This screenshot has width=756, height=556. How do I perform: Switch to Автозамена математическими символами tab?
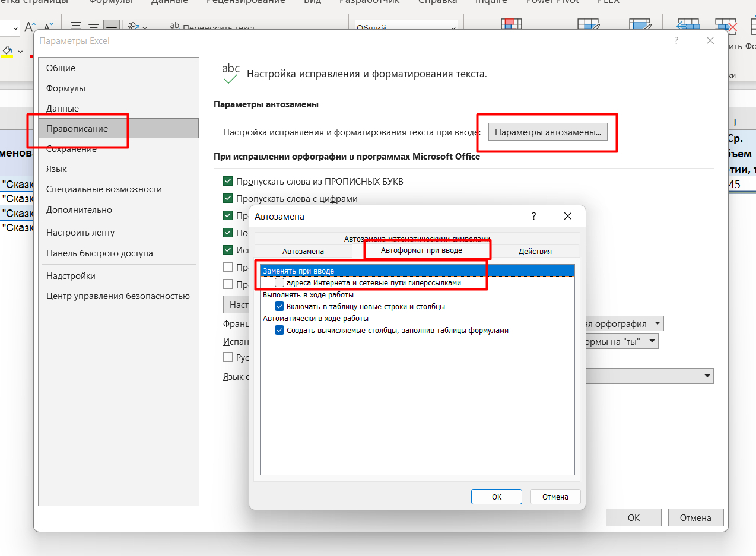click(x=417, y=239)
